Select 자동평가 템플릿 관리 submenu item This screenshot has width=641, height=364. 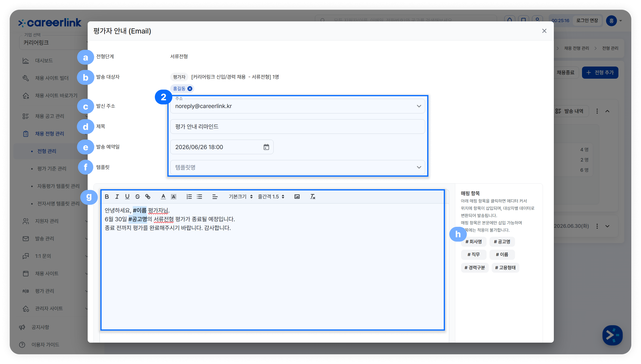click(x=58, y=186)
